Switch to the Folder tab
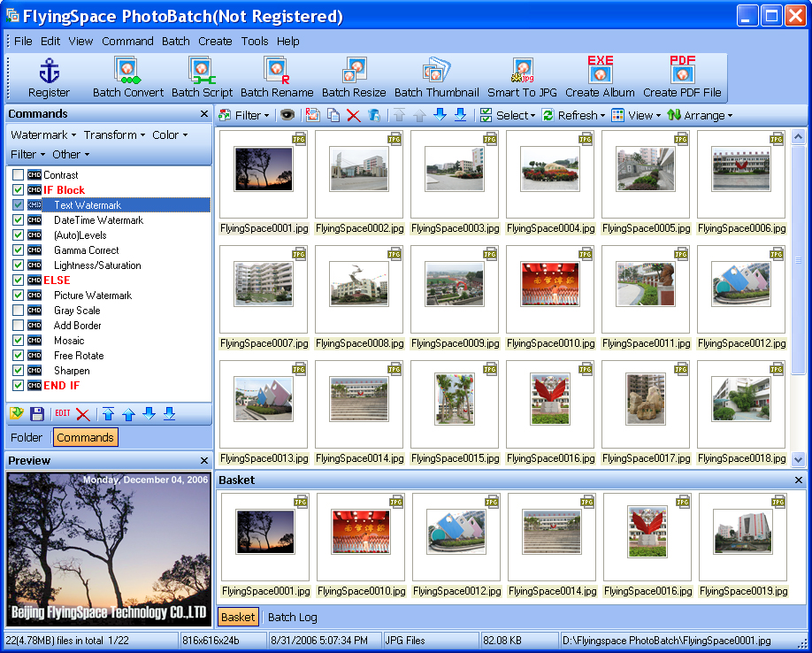The width and height of the screenshot is (812, 653). pos(27,438)
